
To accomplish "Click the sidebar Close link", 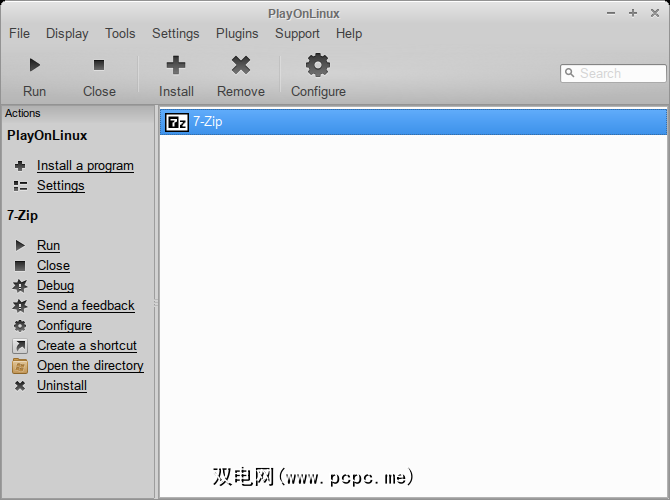I will (x=53, y=265).
